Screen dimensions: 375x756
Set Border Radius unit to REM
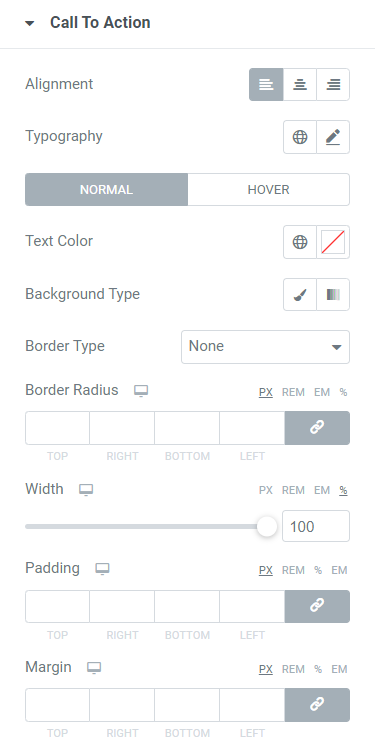(293, 392)
